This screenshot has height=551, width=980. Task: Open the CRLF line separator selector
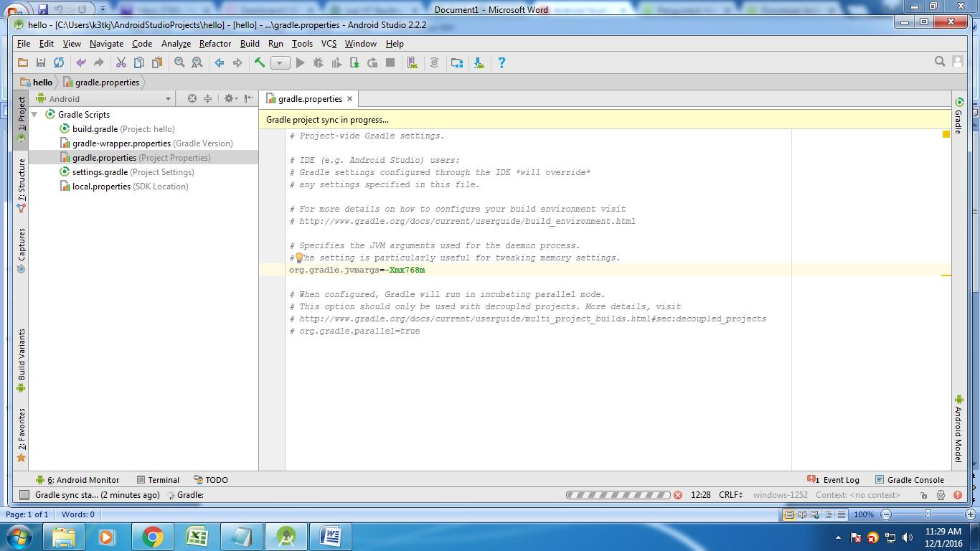coord(732,495)
